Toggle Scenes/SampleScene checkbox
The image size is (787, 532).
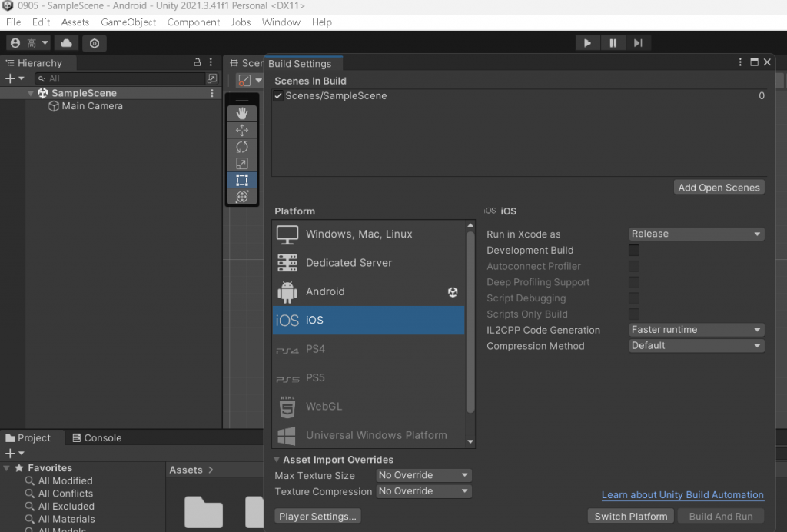coord(278,96)
